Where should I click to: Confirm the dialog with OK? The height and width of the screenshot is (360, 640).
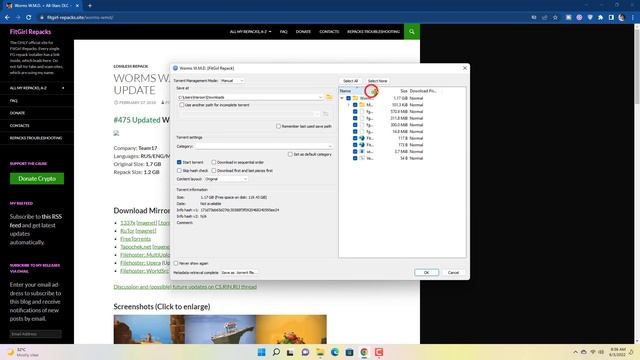[427, 272]
